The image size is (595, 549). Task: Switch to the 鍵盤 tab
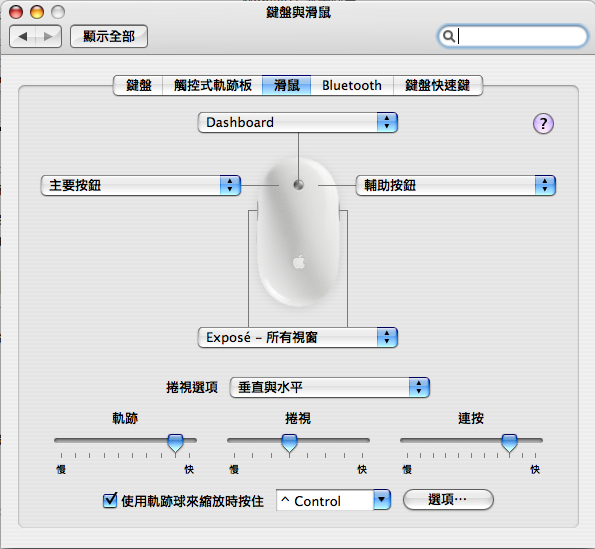click(x=139, y=85)
